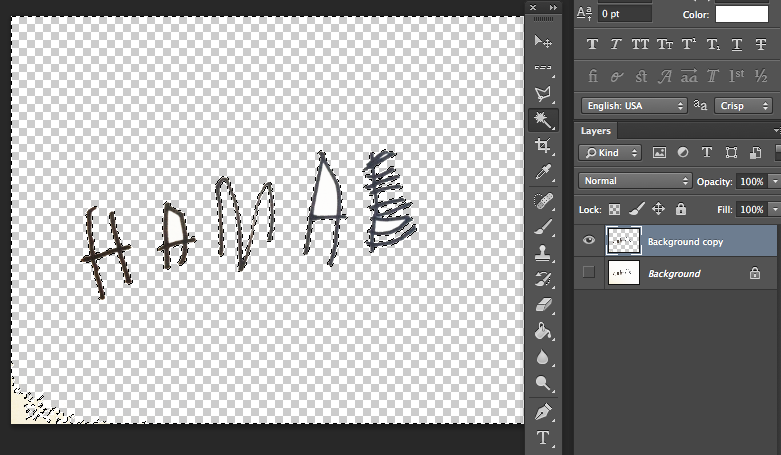Filter layers by shape layers icon
781x455 pixels.
[x=731, y=152]
